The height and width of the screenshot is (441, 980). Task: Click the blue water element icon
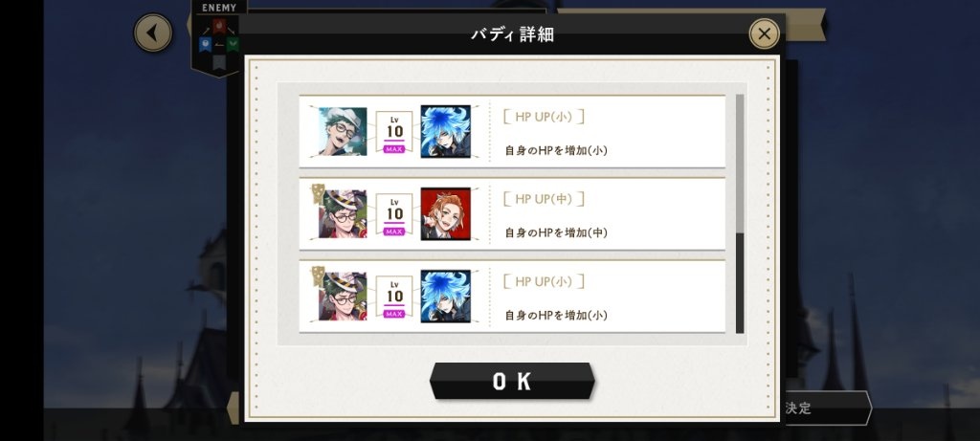[x=205, y=44]
